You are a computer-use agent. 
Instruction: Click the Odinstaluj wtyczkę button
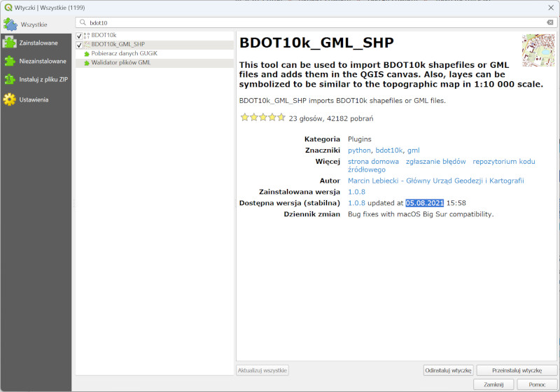click(448, 370)
